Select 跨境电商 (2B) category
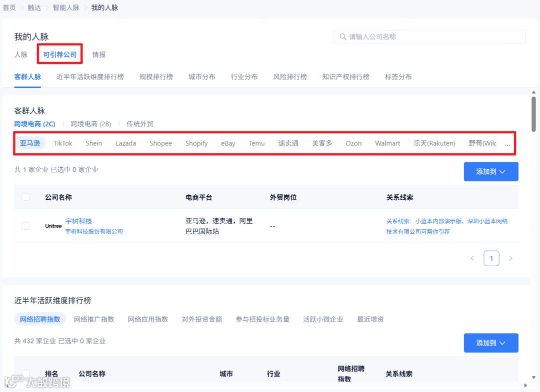Viewport: 540px width, 392px height. 91,124
